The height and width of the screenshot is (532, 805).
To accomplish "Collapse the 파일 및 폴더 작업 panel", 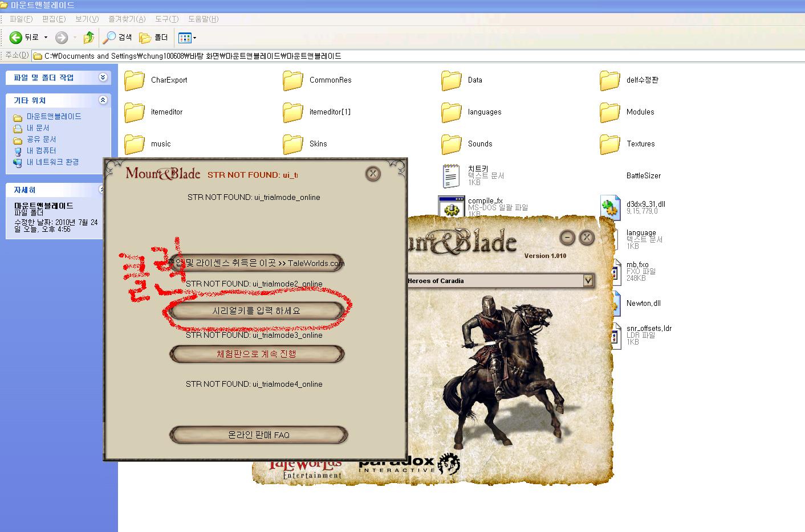I will point(103,77).
